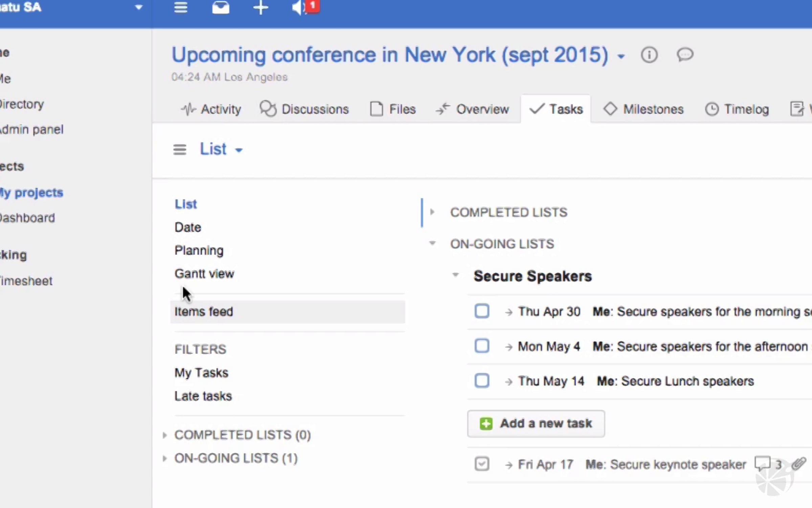This screenshot has width=812, height=508.
Task: Check the Mon May 4 task checkbox
Action: (482, 346)
